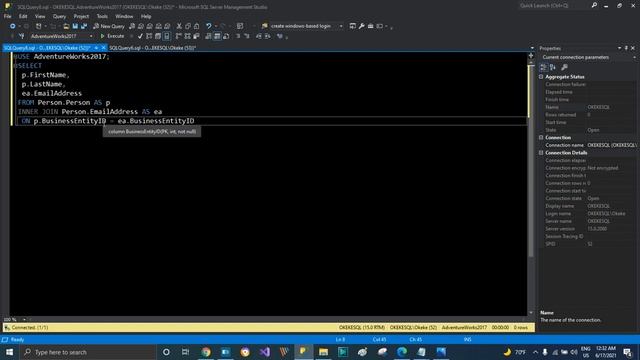Open the Windows Start menu
This screenshot has height=360, width=640.
point(9,352)
